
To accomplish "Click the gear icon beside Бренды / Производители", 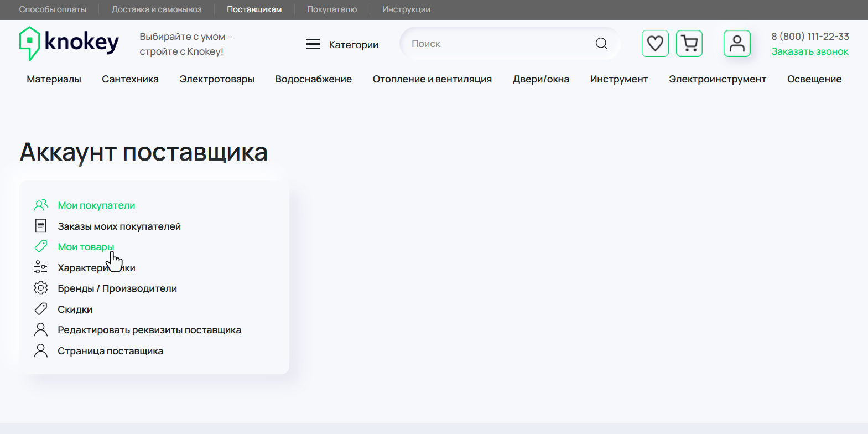I will click(41, 288).
